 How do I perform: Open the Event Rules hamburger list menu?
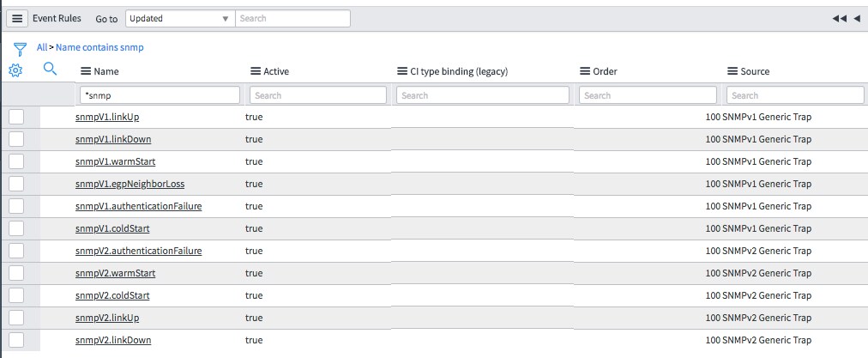click(17, 18)
